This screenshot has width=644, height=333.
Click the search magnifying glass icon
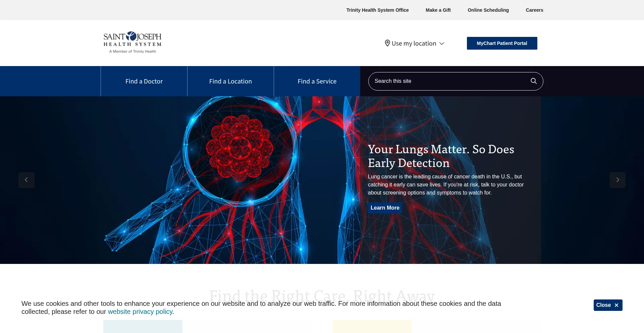pyautogui.click(x=533, y=81)
